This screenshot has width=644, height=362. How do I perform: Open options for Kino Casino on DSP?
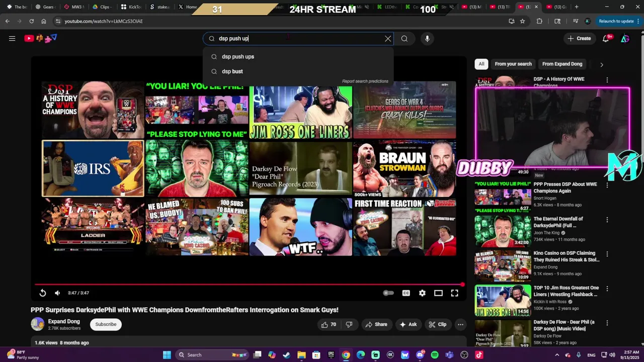tap(607, 254)
